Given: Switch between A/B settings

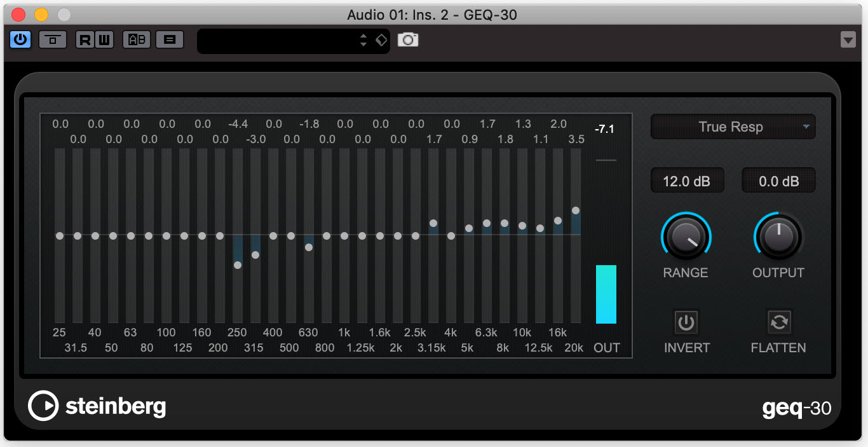Looking at the screenshot, I should (x=137, y=40).
